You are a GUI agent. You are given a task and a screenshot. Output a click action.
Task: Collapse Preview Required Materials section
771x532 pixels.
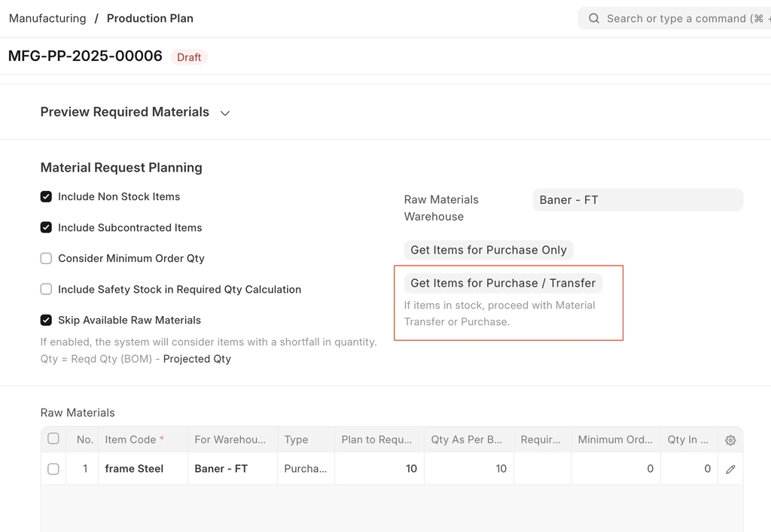[x=224, y=113]
